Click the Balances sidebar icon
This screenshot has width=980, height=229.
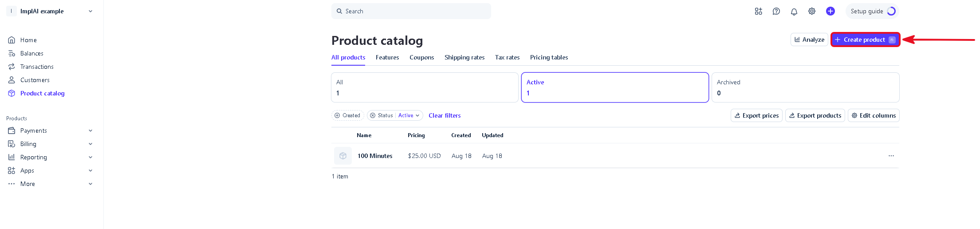tap(12, 53)
